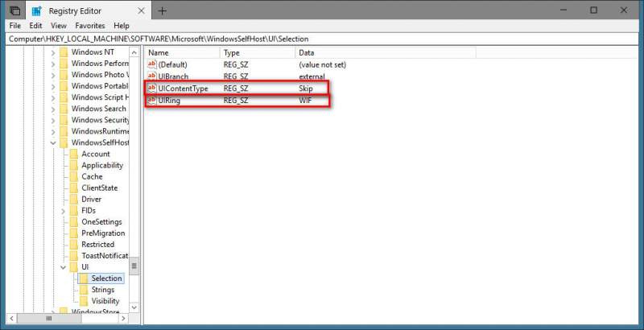Select the Restricted key

[x=97, y=244]
